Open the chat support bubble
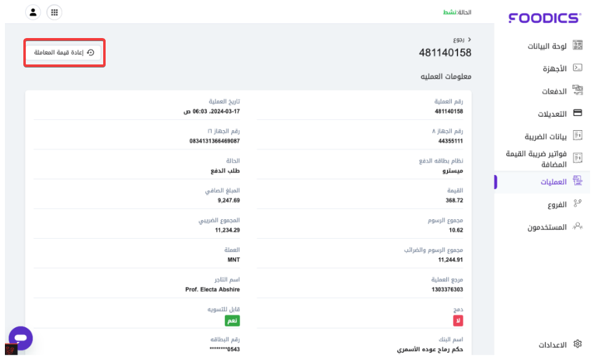This screenshot has height=364, width=592. [20, 338]
